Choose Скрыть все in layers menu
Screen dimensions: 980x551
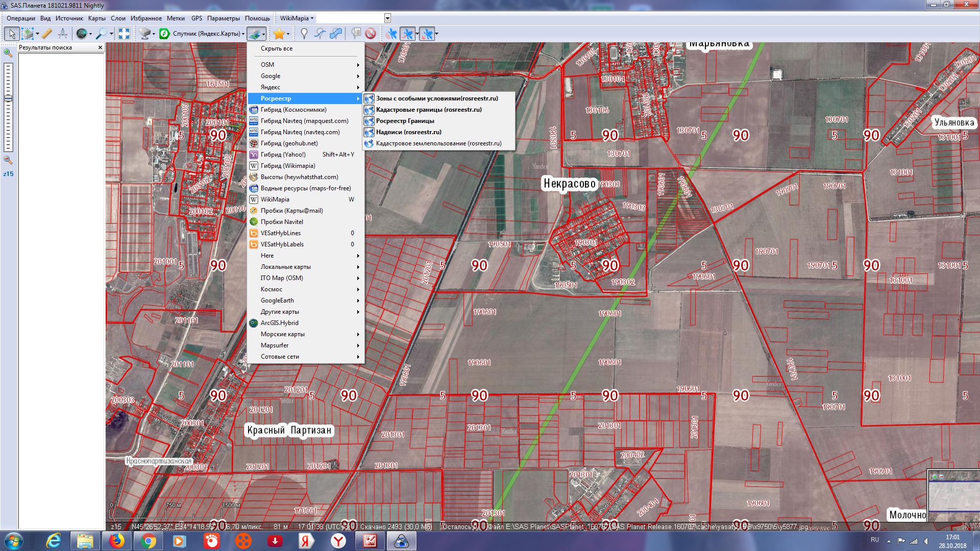click(277, 48)
